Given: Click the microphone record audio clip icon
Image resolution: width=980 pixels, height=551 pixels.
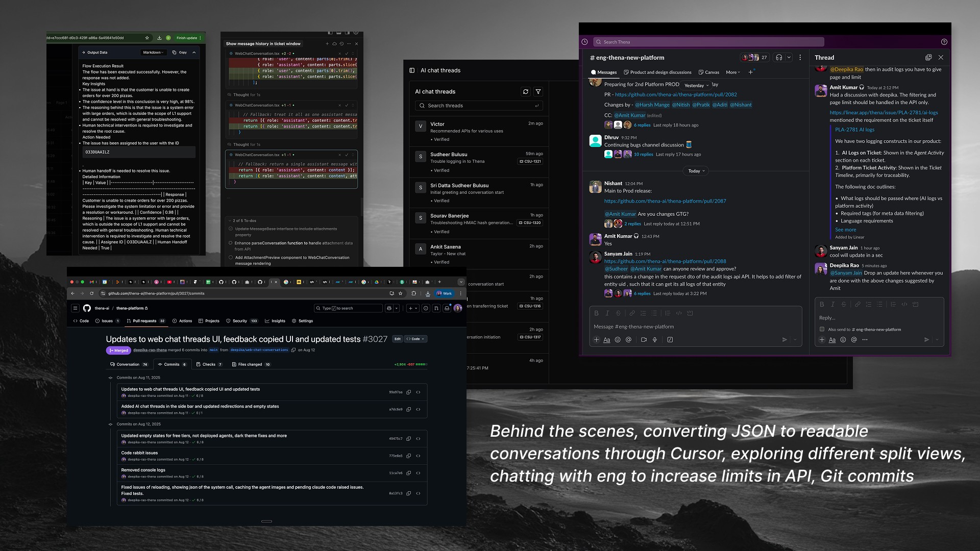Looking at the screenshot, I should (655, 340).
